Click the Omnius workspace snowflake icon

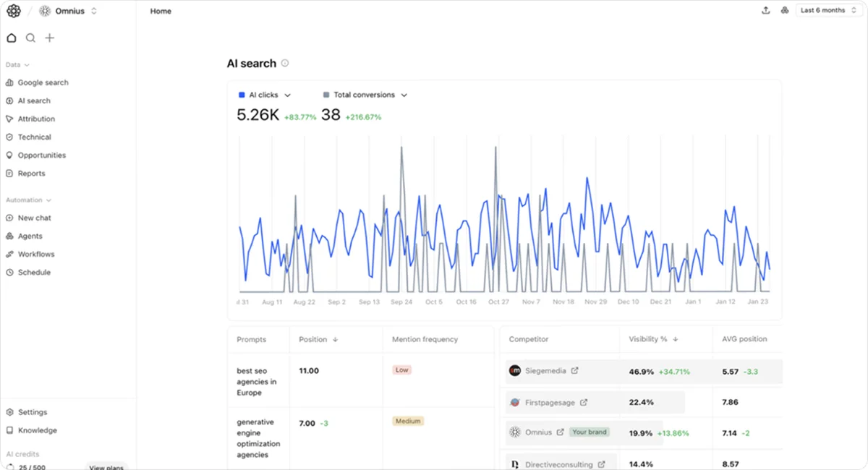[45, 11]
